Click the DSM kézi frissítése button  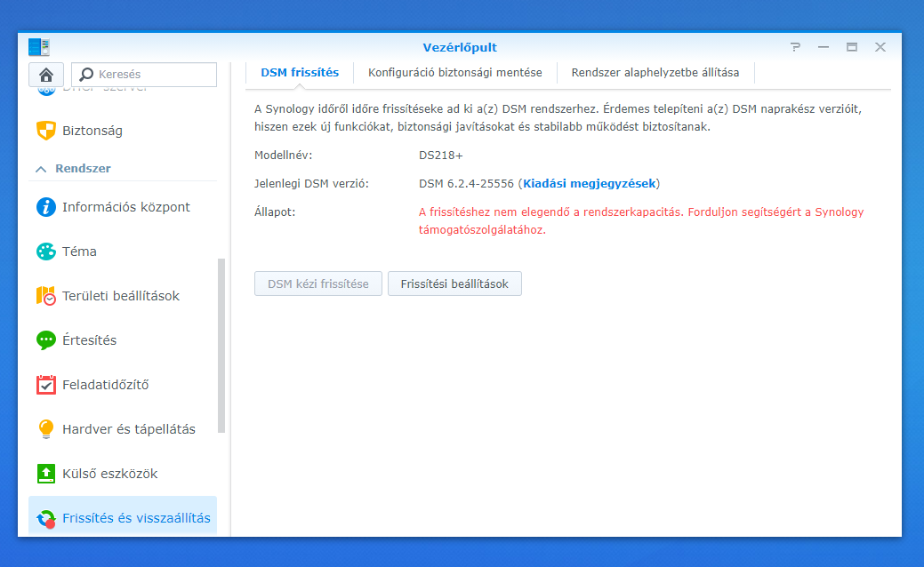click(318, 283)
